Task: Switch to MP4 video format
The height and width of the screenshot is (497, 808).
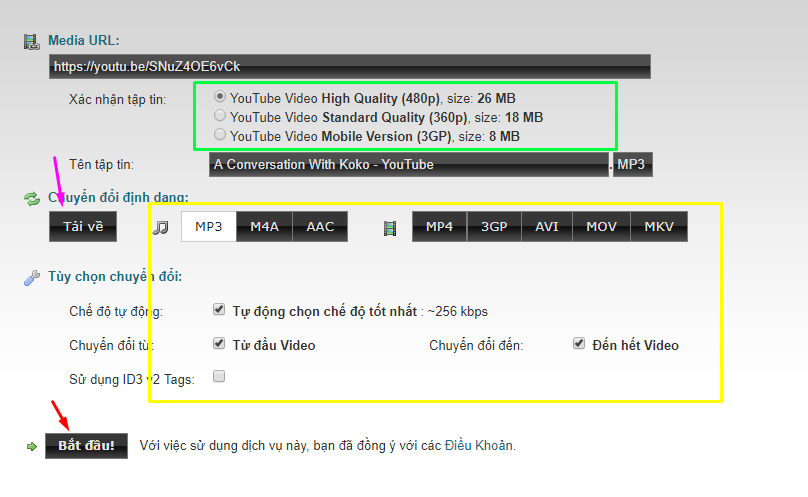Action: (439, 227)
